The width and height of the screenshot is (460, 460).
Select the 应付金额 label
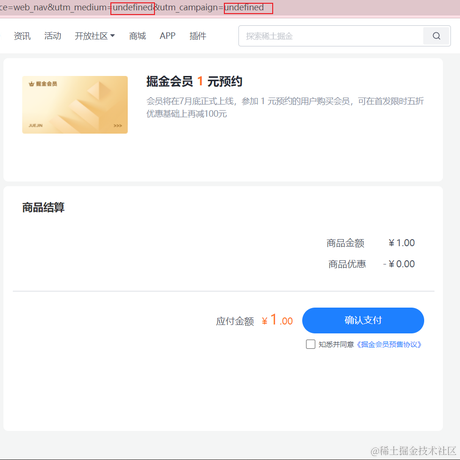[x=235, y=321]
